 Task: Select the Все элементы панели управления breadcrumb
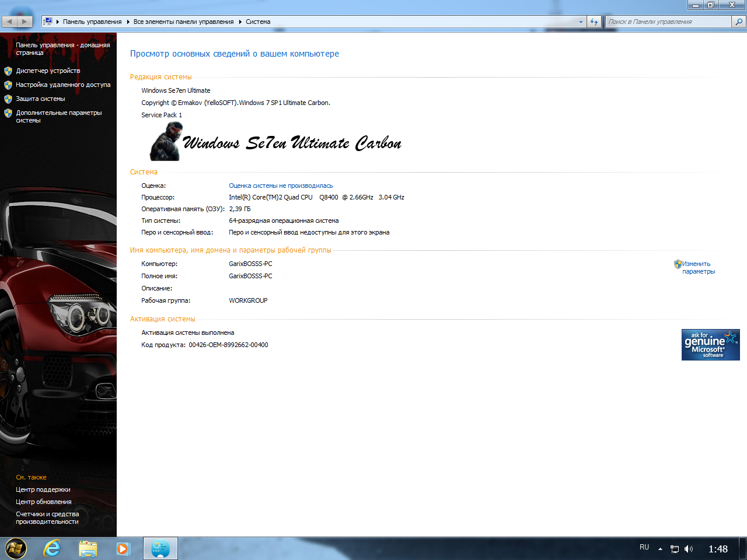[x=183, y=22]
